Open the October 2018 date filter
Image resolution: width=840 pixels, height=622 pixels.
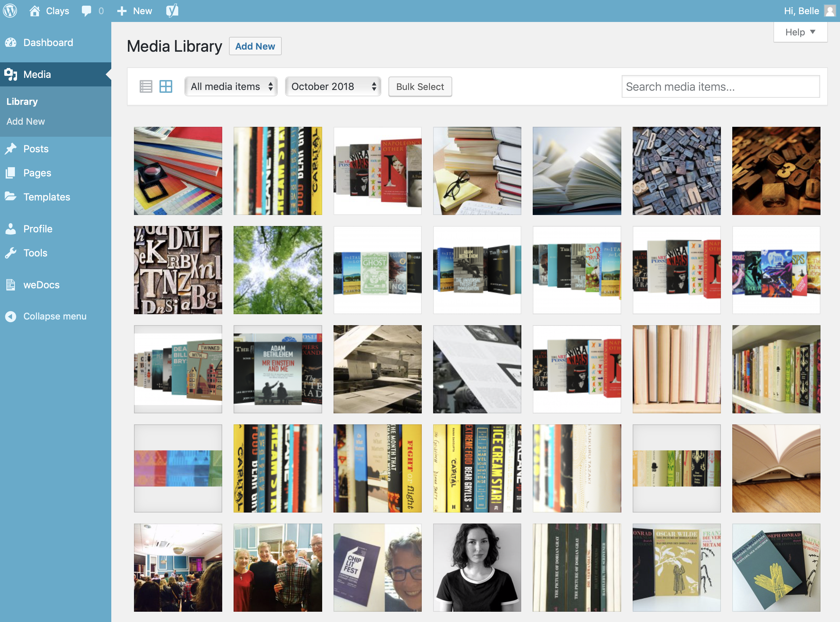point(333,86)
